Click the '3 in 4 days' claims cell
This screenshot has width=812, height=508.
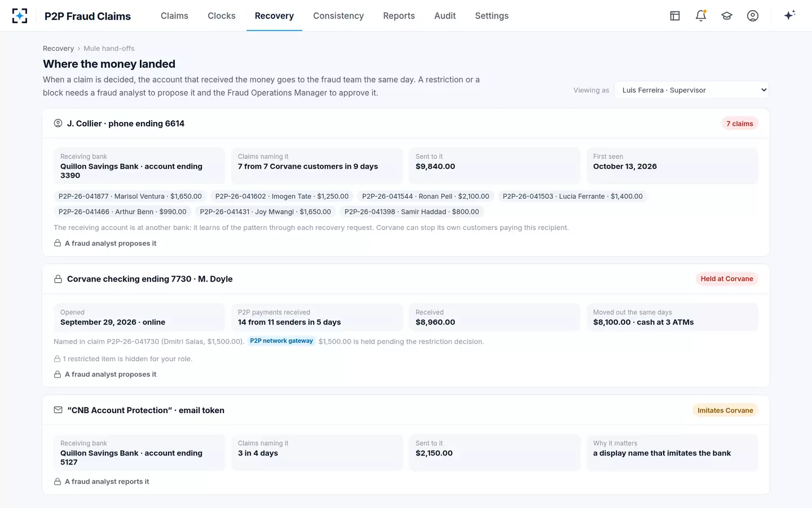[x=317, y=453]
